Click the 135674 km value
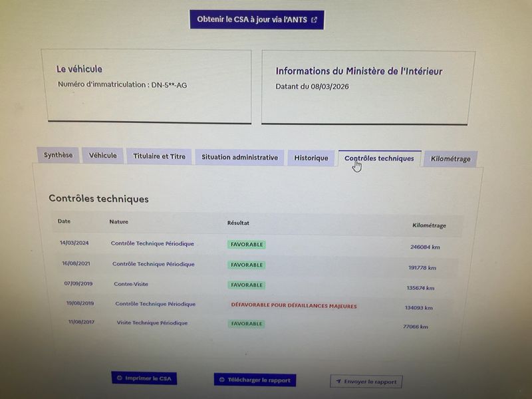Screen dimensions: 532x399 coord(420,288)
